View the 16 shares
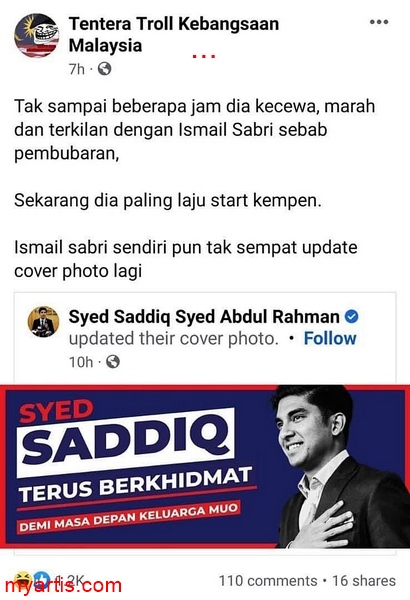 coord(364,580)
